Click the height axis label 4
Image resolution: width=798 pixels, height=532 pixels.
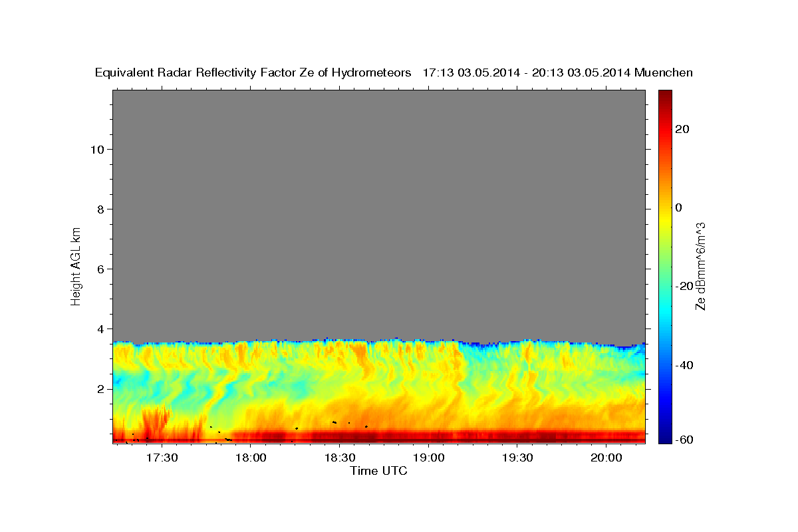[100, 329]
